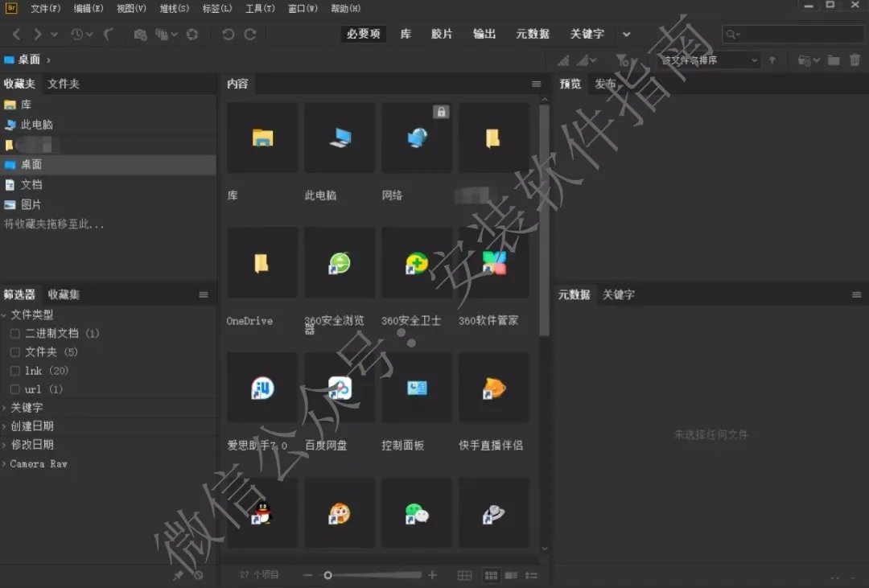Switch to 关键字 panel tab
The height and width of the screenshot is (588, 869).
click(619, 294)
